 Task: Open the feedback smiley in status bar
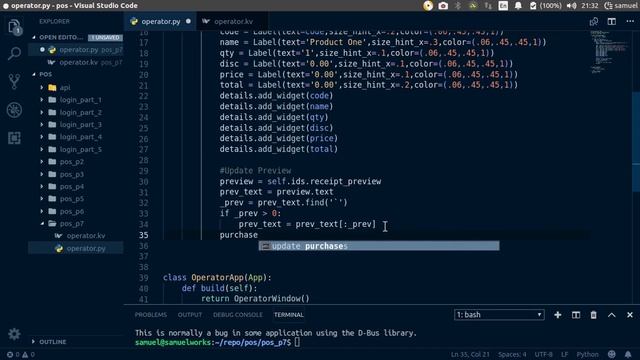(x=611, y=354)
